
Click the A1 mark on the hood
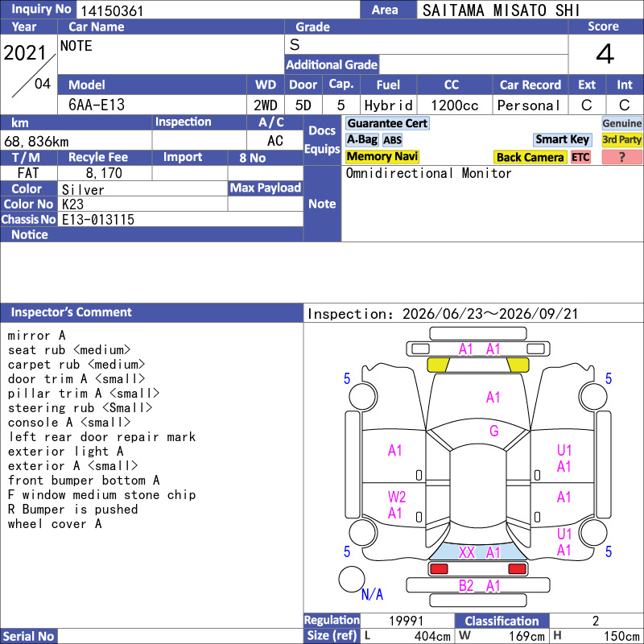pyautogui.click(x=493, y=397)
